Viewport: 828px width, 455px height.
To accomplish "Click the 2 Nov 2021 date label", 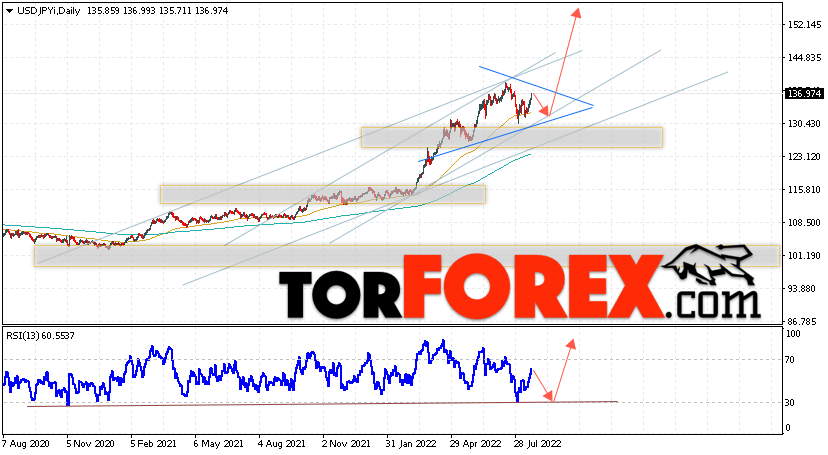I will coord(346,443).
